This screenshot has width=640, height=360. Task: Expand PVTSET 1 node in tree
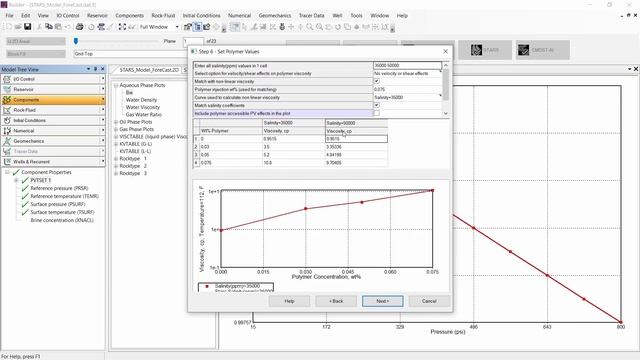click(x=16, y=180)
